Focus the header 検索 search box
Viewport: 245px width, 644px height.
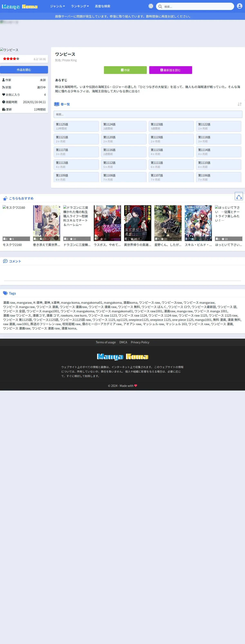pyautogui.click(x=195, y=7)
